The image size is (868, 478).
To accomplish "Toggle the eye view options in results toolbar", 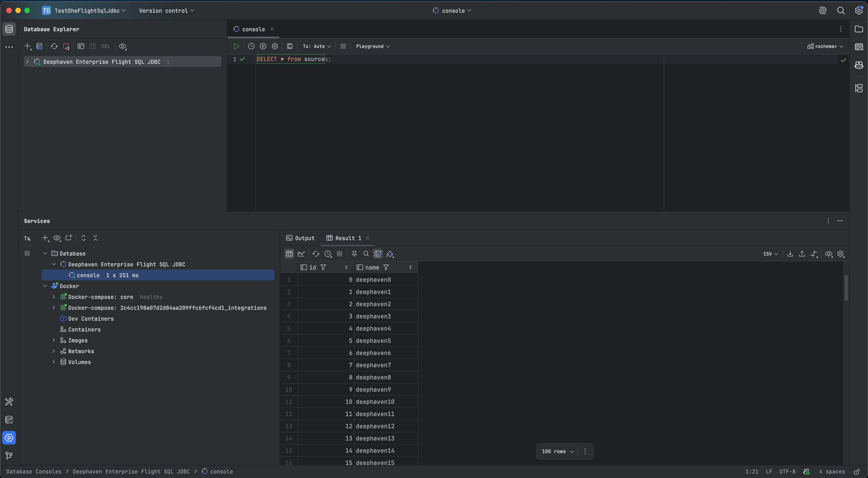I will point(829,254).
